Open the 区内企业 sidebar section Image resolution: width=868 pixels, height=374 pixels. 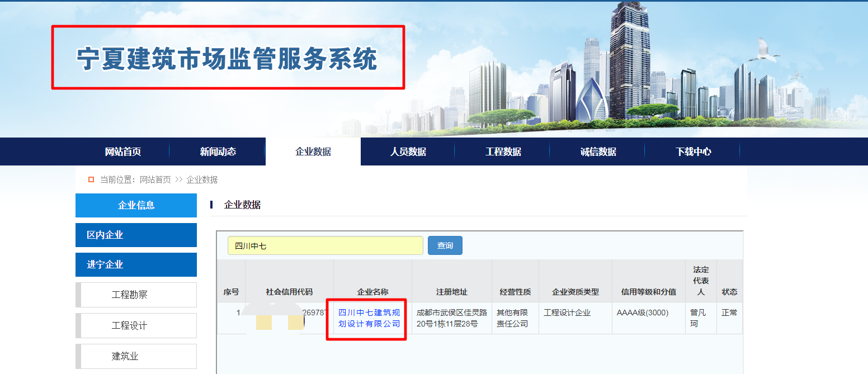136,235
